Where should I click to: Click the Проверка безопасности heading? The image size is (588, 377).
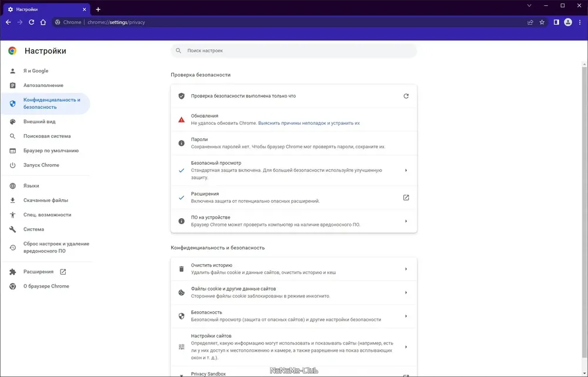201,75
